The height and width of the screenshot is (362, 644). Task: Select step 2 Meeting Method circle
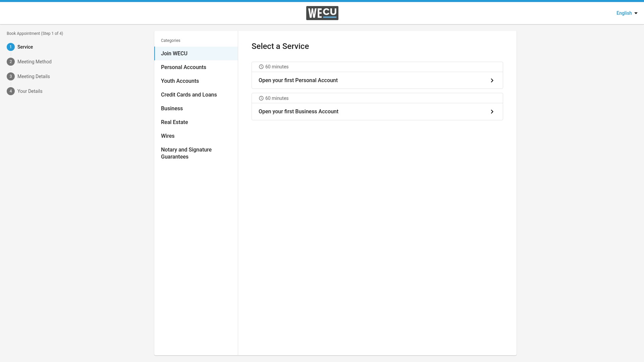(x=11, y=62)
